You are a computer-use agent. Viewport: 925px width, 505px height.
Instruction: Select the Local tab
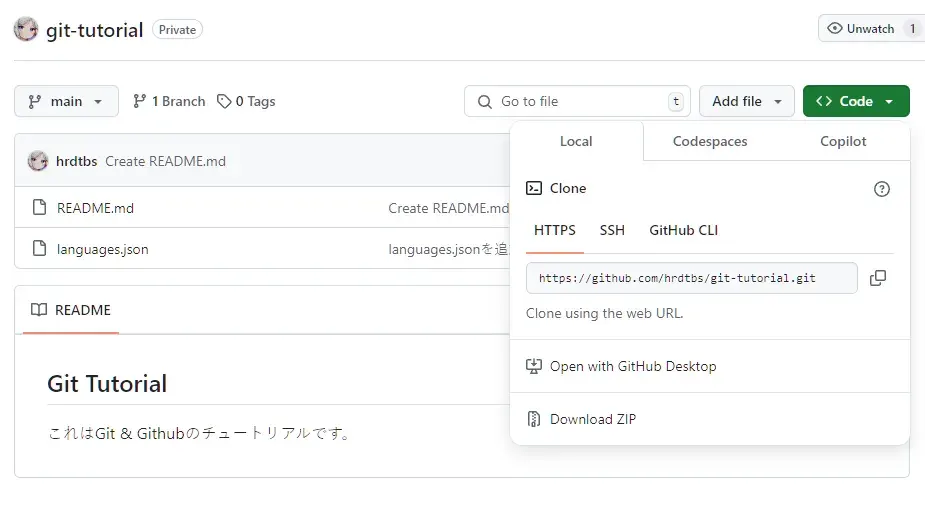coord(576,141)
